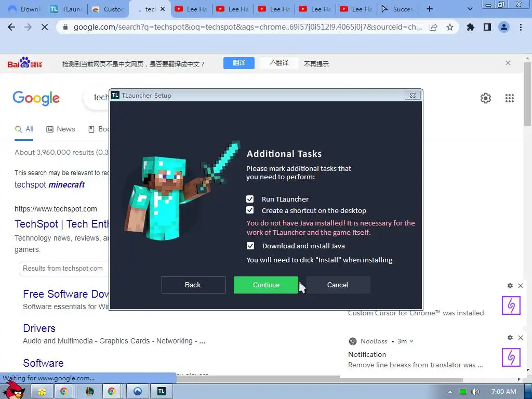The height and width of the screenshot is (399, 532).
Task: Click the 7:00 AM taskbar clock
Action: pos(504,392)
